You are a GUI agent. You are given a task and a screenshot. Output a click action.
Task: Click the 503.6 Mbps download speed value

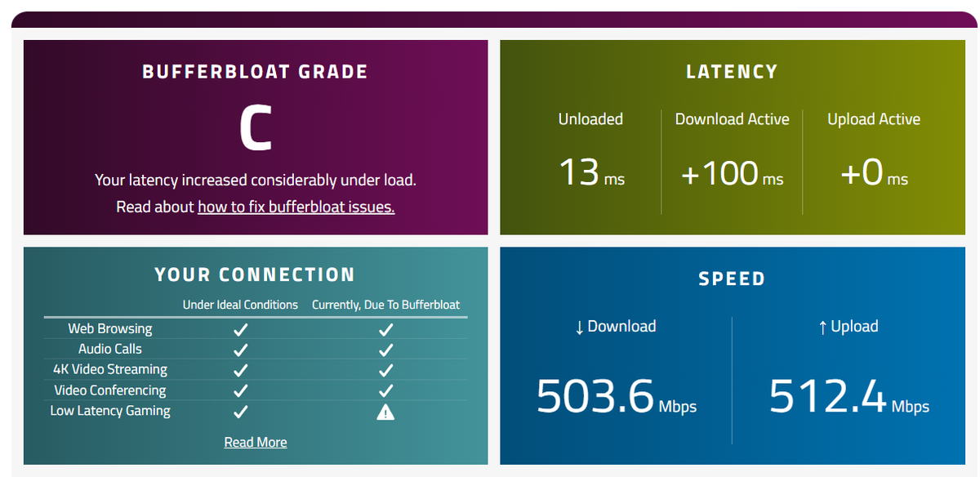click(617, 395)
